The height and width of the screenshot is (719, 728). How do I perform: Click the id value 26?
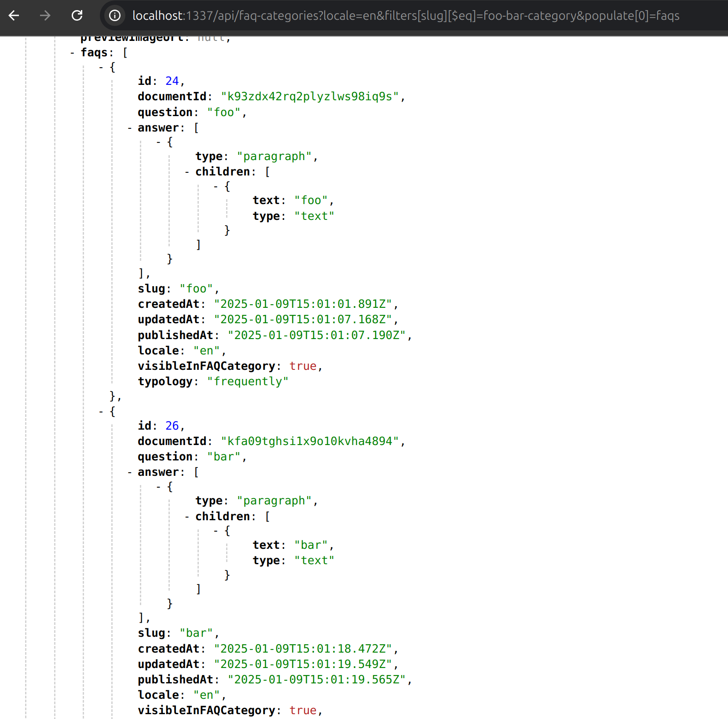coord(172,426)
